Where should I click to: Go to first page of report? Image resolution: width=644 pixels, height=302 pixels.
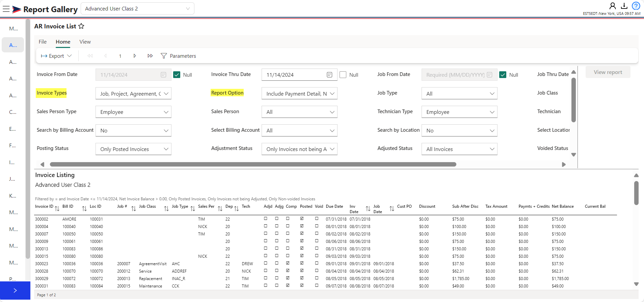pyautogui.click(x=90, y=56)
